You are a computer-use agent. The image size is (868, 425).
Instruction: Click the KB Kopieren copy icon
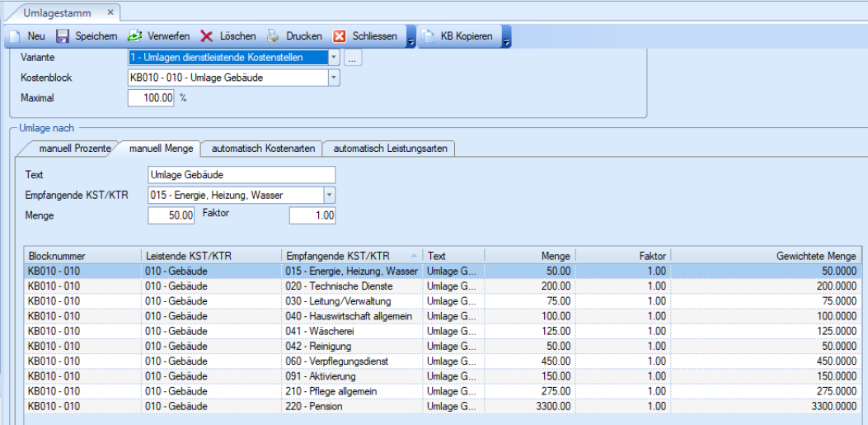click(428, 36)
